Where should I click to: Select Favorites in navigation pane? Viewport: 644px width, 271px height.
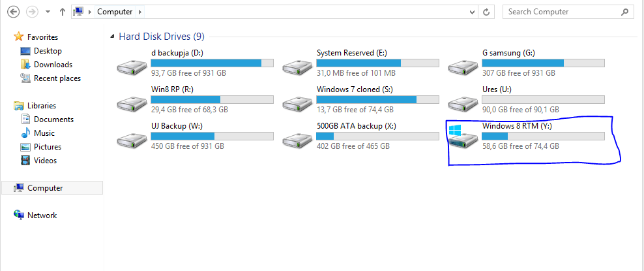click(x=43, y=37)
